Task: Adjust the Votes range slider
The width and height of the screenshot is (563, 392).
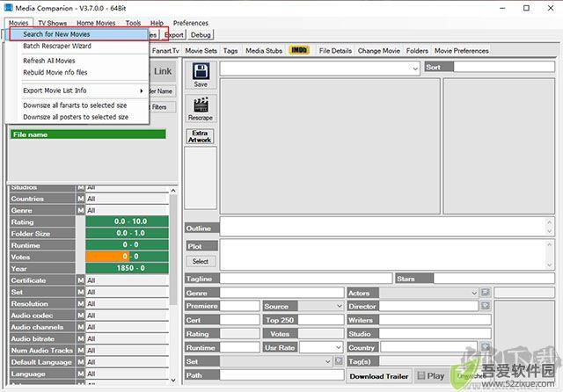Action: tap(127, 256)
